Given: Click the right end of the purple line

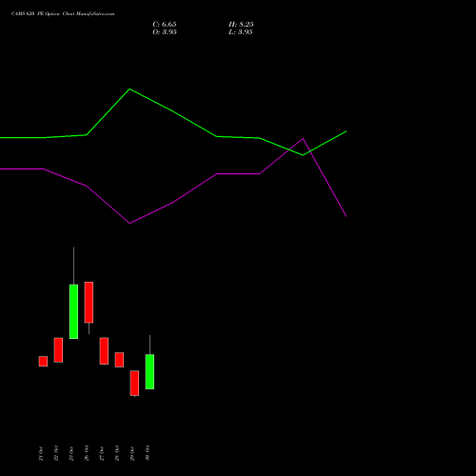Looking at the screenshot, I should [x=346, y=216].
